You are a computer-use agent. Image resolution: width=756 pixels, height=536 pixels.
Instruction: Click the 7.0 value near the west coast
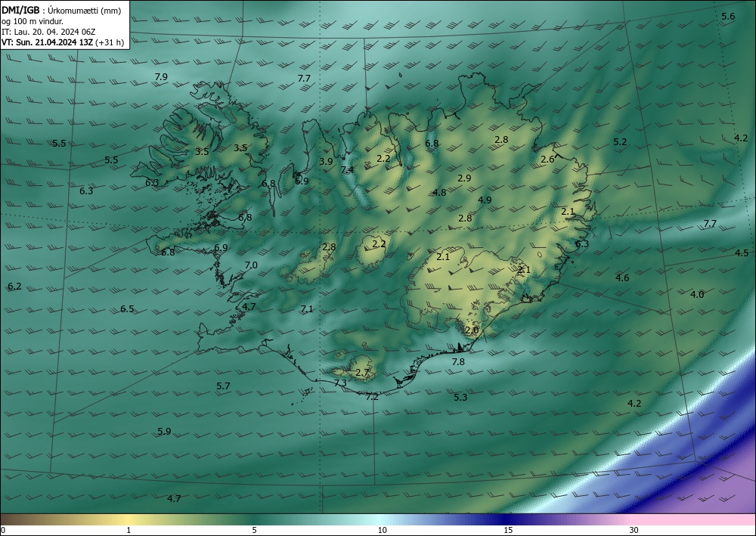tap(251, 265)
